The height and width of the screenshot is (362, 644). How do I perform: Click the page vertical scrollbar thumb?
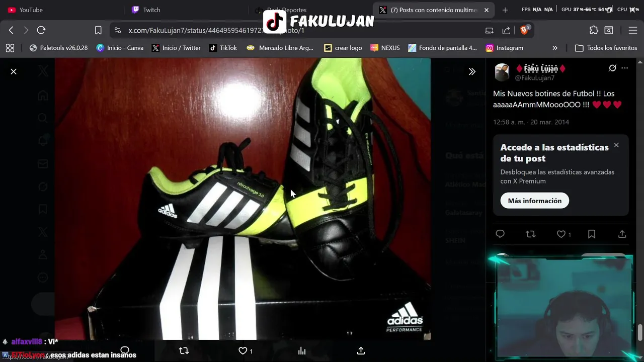pyautogui.click(x=640, y=333)
